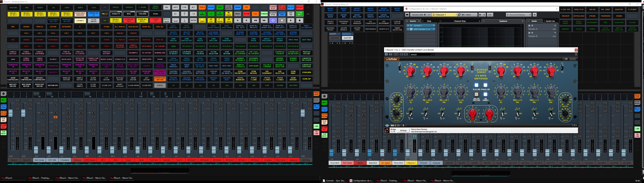Click RESYNC button in top panel
644x183 pixels.
300,8
